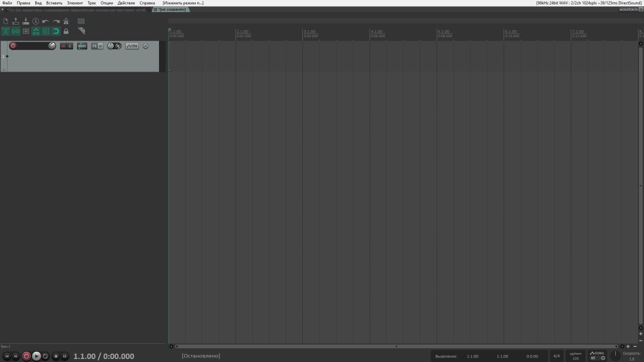
Task: Click the horizontal zoom in plus button
Action: coord(628,346)
